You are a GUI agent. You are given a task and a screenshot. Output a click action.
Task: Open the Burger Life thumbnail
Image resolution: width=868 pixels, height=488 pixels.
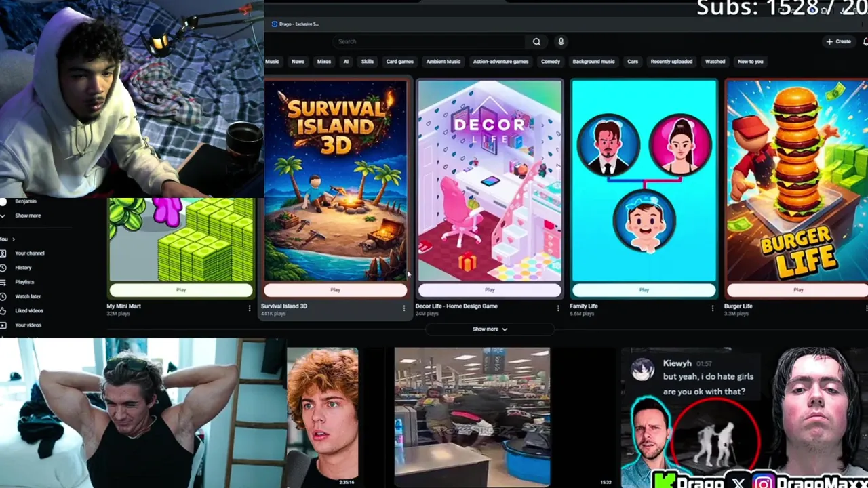pyautogui.click(x=797, y=180)
